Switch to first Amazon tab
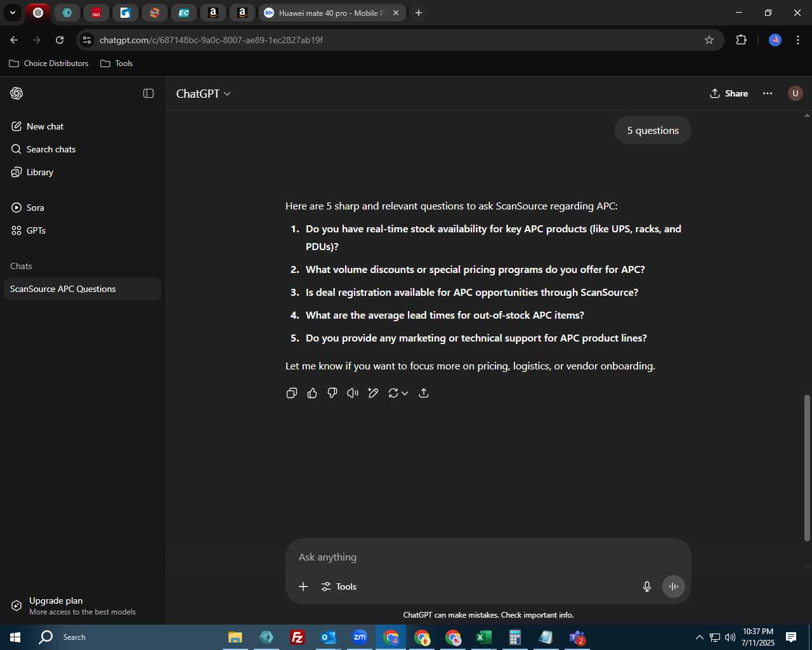This screenshot has width=812, height=650. [213, 13]
